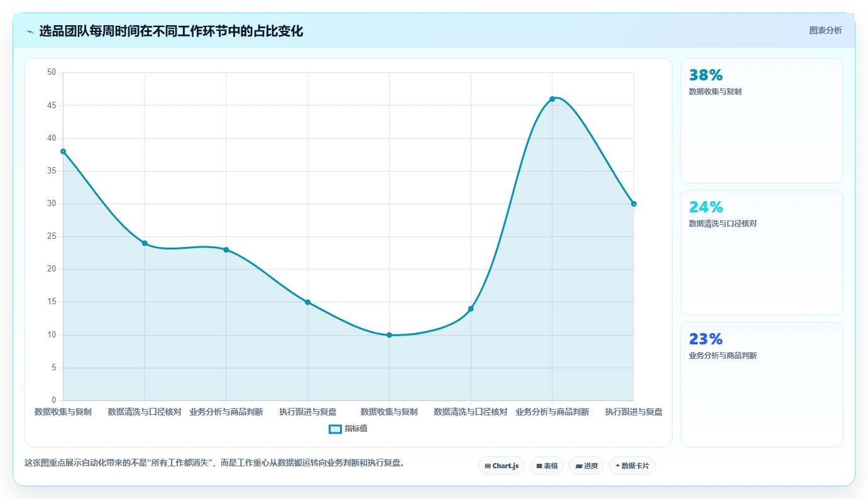Toggle the 指标值 legend swatch

(x=336, y=429)
